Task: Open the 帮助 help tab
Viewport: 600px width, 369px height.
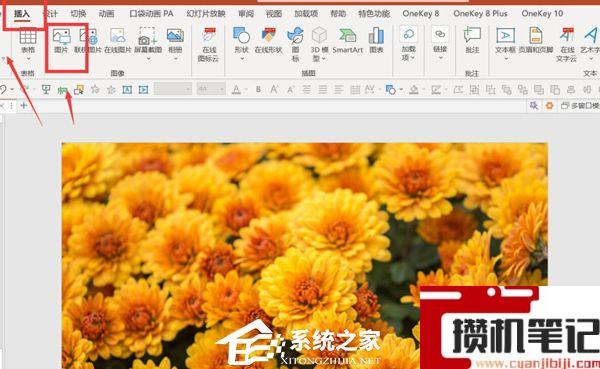Action: point(338,14)
